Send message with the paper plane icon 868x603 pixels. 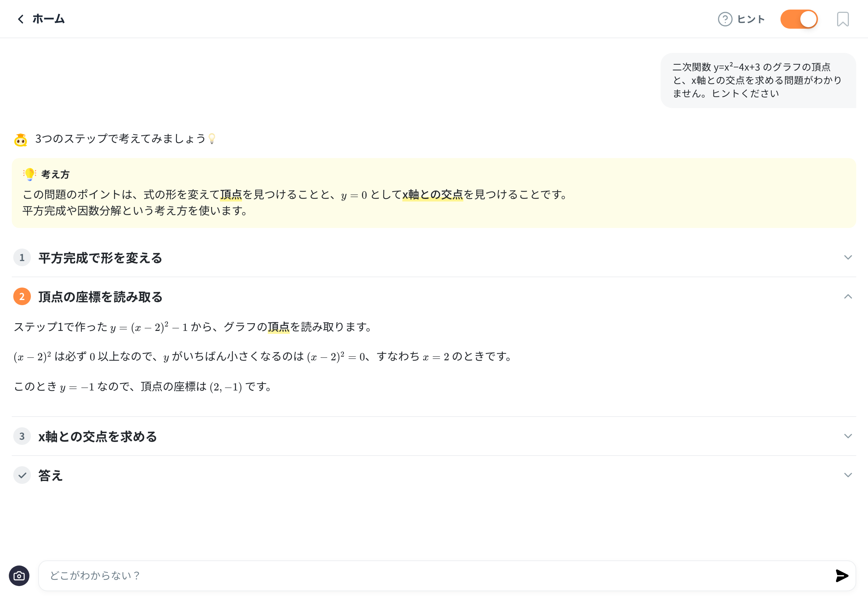point(842,576)
